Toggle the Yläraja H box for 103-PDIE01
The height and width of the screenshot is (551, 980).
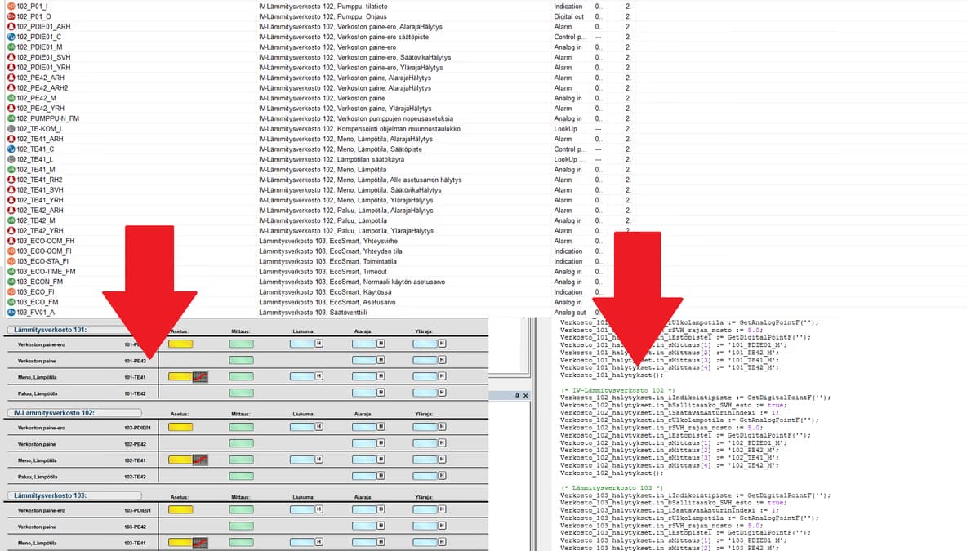[x=442, y=510]
